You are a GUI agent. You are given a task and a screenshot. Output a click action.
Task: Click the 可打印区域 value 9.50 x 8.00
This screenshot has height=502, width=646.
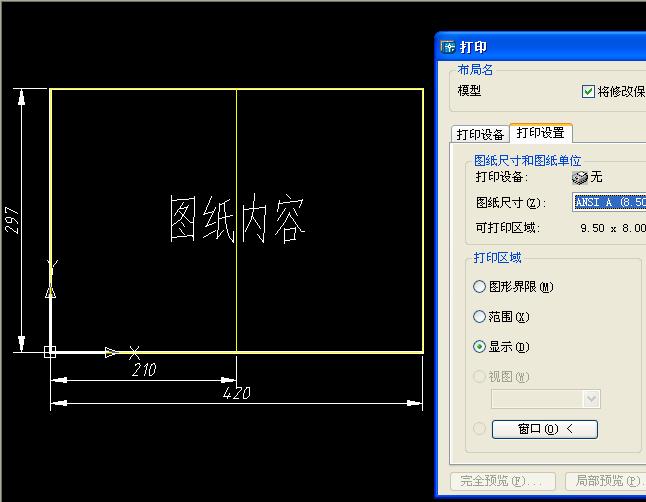tap(613, 228)
